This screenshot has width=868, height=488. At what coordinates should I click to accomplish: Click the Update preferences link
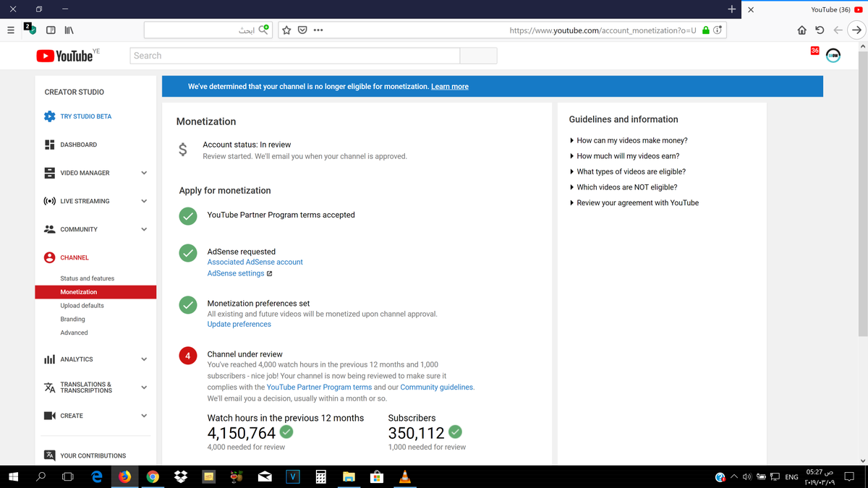click(x=239, y=325)
